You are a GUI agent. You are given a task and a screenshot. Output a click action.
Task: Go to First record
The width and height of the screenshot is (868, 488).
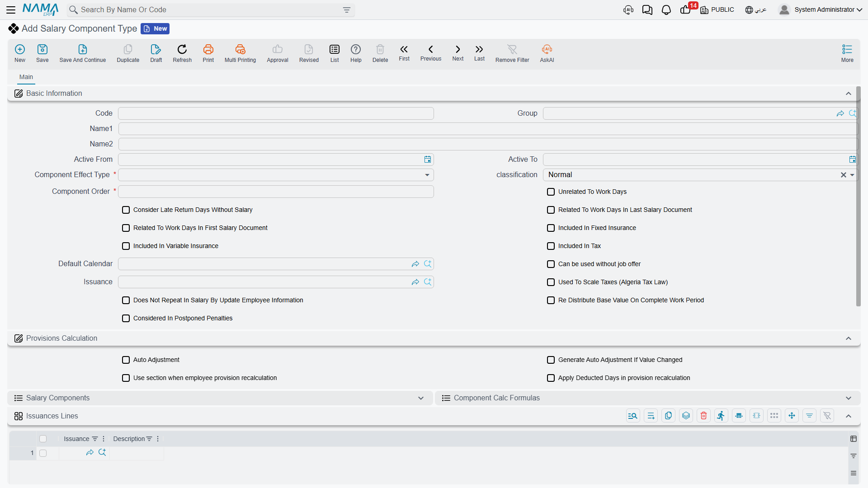click(404, 52)
